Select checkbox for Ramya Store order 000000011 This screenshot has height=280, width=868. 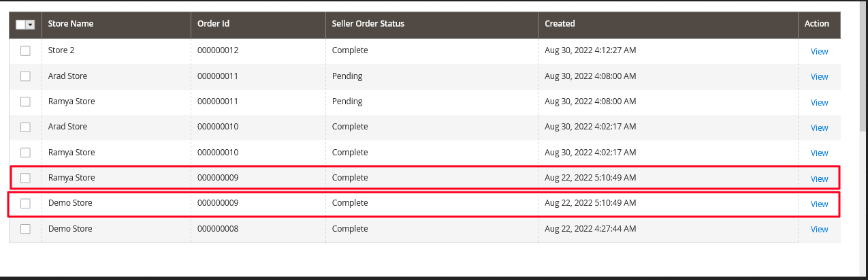coord(25,102)
